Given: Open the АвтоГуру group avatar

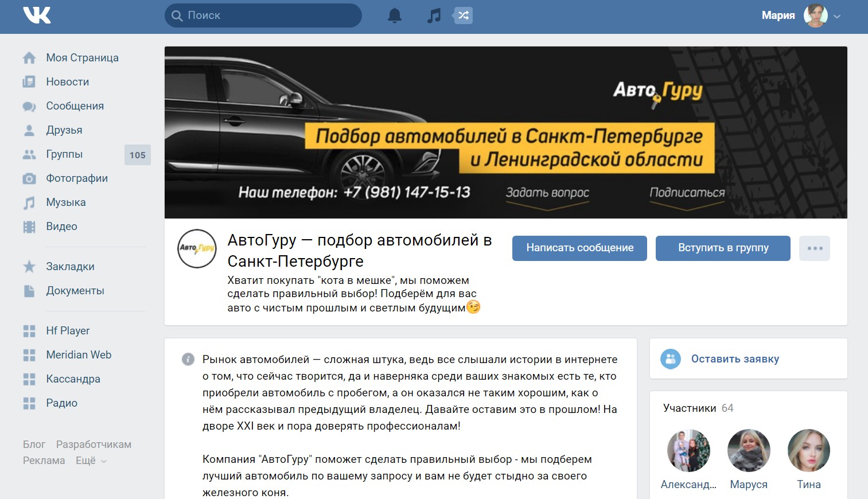Looking at the screenshot, I should (197, 248).
